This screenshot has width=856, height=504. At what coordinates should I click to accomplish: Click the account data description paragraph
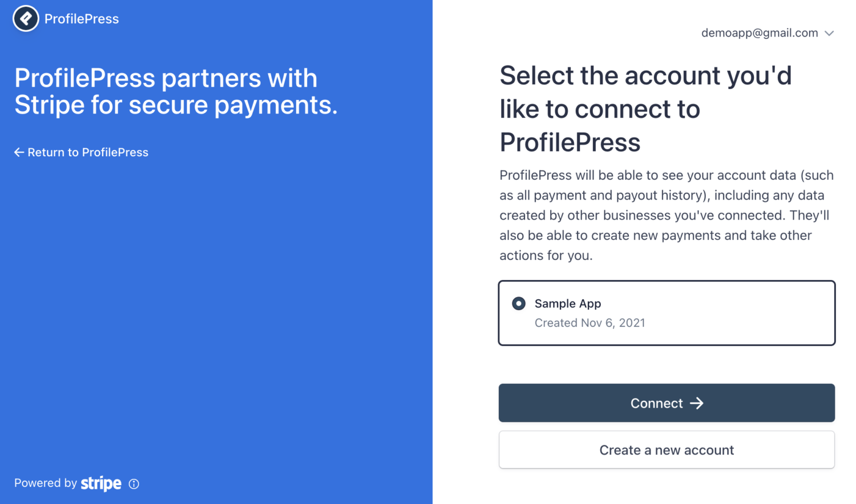coord(667,215)
